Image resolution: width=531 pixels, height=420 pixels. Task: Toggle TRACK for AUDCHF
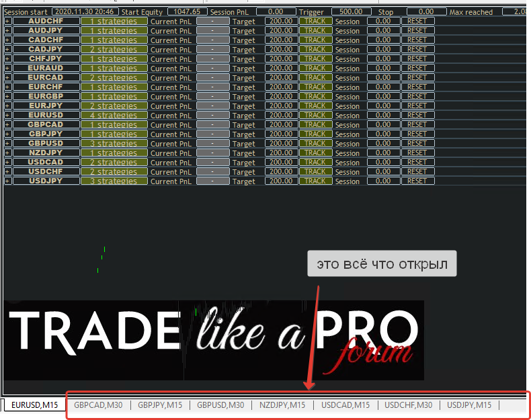click(315, 22)
